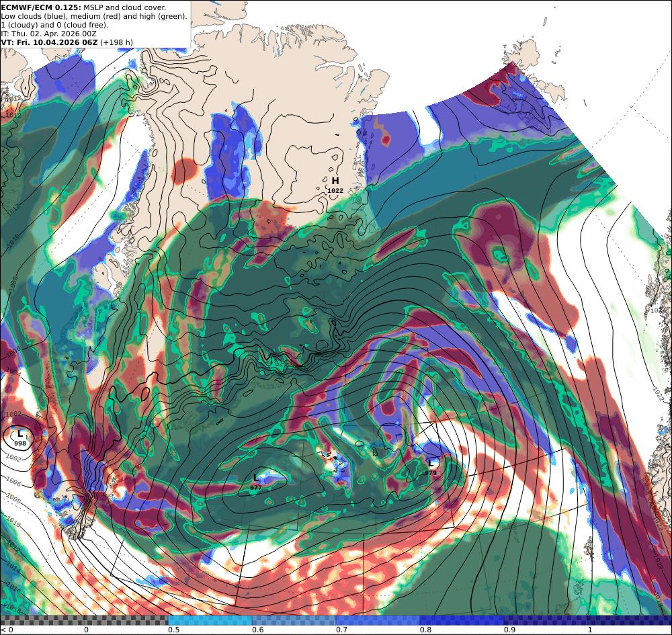The width and height of the screenshot is (672, 635).
Task: Click the '1014' isobar label
Action: 13,568
